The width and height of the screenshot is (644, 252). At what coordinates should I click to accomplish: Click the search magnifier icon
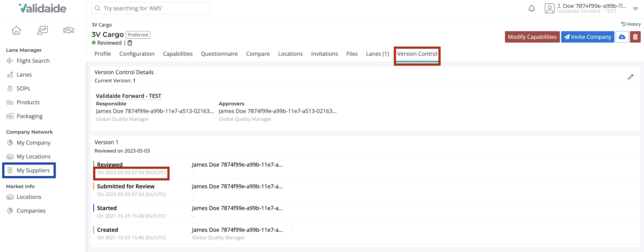[98, 8]
